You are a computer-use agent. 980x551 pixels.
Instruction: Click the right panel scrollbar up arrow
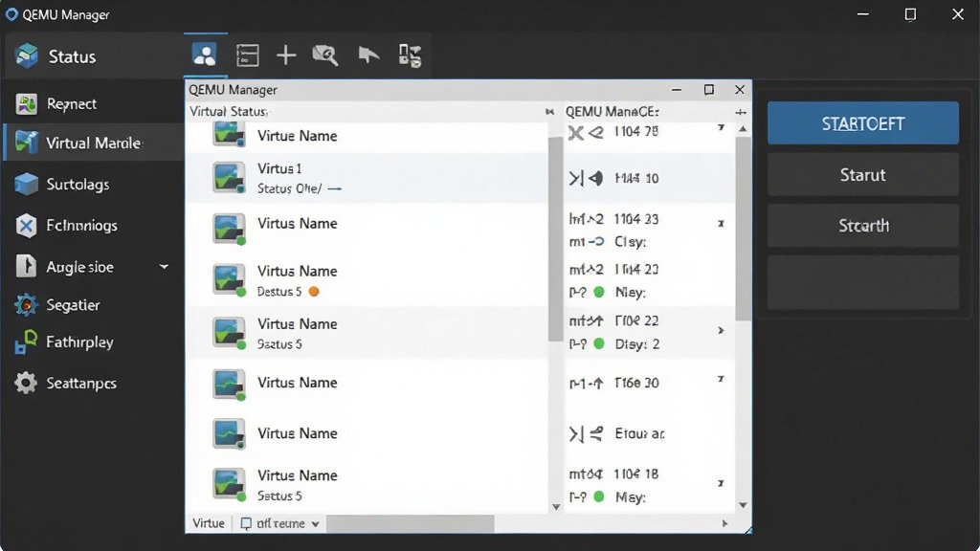point(743,129)
